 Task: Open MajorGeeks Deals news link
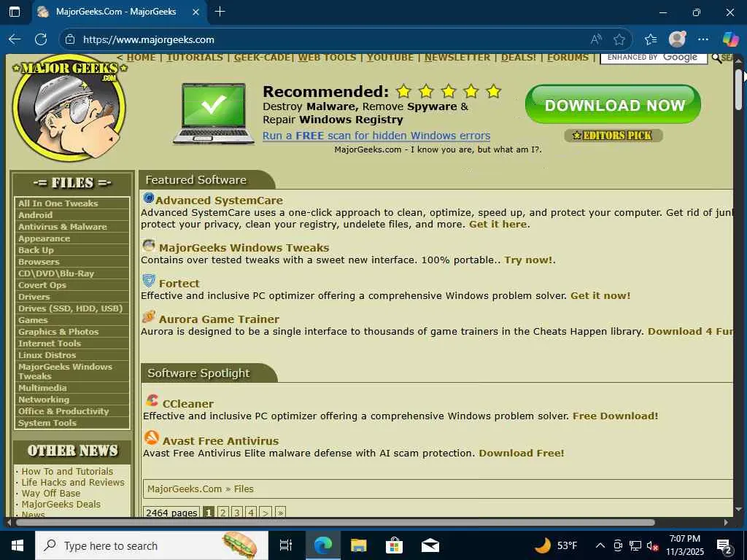click(61, 505)
